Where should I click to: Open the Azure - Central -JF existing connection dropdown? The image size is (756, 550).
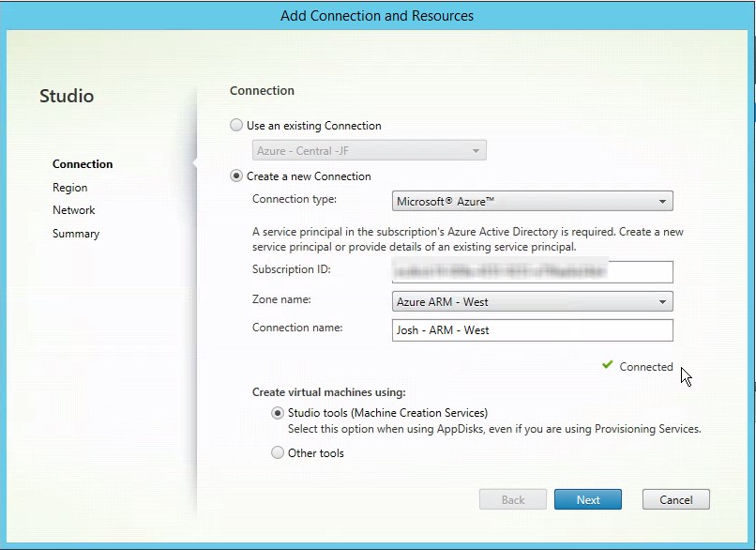pos(369,151)
